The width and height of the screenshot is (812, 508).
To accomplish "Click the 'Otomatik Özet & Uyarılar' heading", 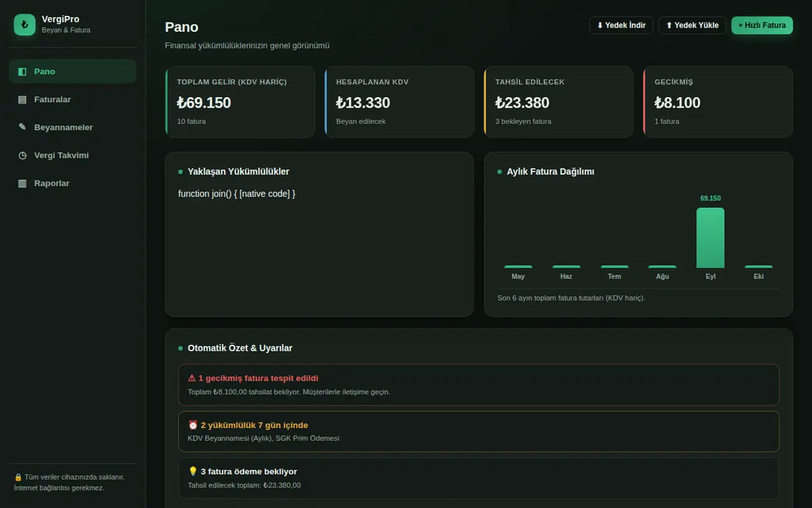I will (240, 348).
